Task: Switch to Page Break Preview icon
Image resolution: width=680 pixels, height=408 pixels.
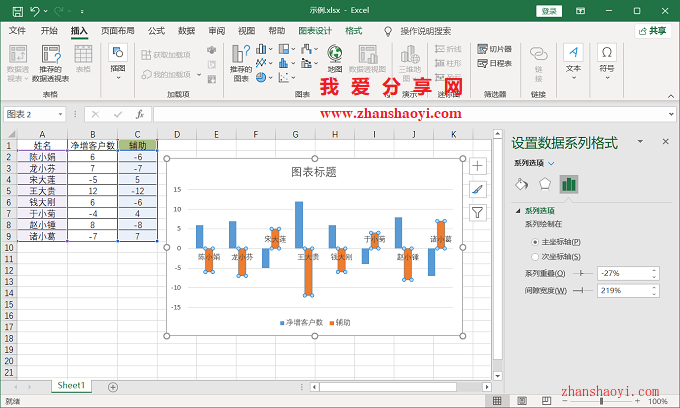Action: pos(546,401)
